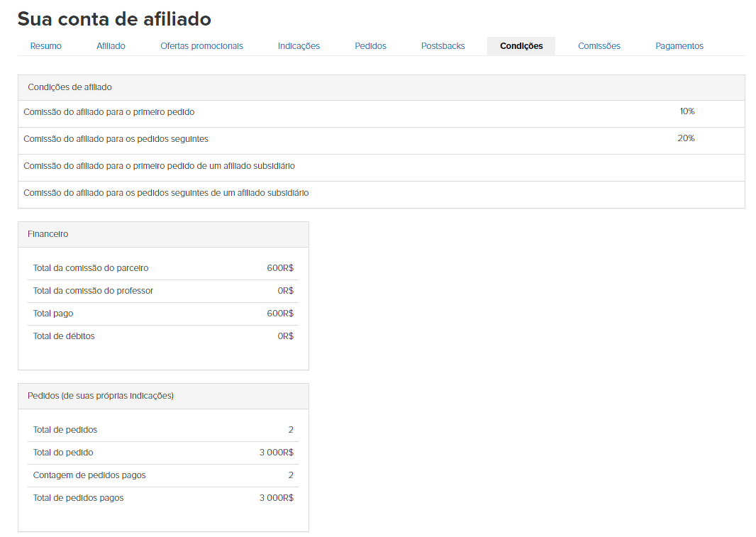
Task: Select the Total da comissão do parceiro row
Action: coord(91,268)
